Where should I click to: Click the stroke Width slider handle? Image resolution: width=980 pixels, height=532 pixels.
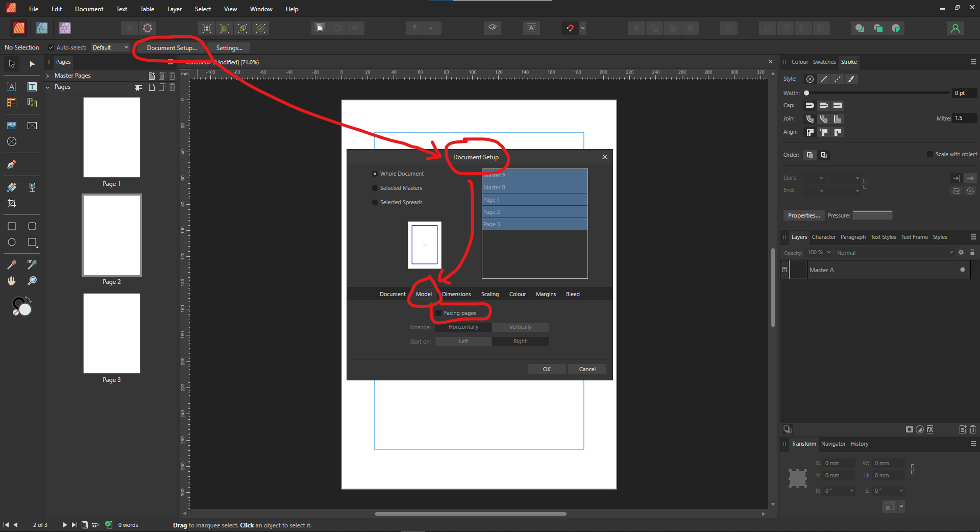tap(806, 93)
